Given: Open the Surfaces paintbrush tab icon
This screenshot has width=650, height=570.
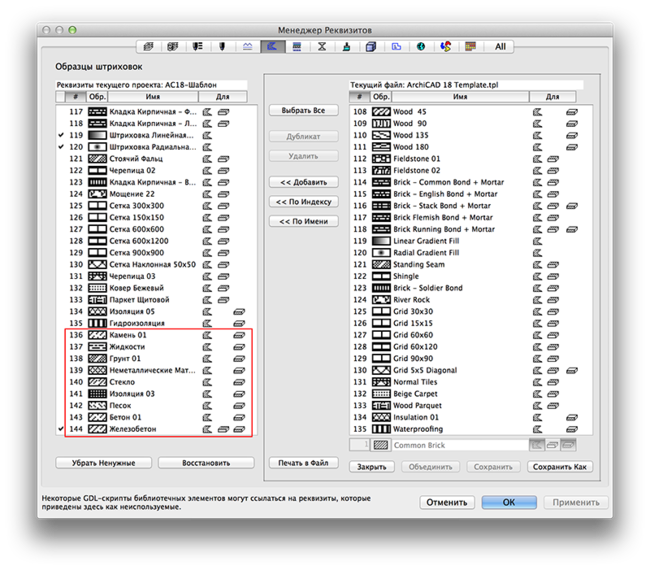Looking at the screenshot, I should click(347, 46).
